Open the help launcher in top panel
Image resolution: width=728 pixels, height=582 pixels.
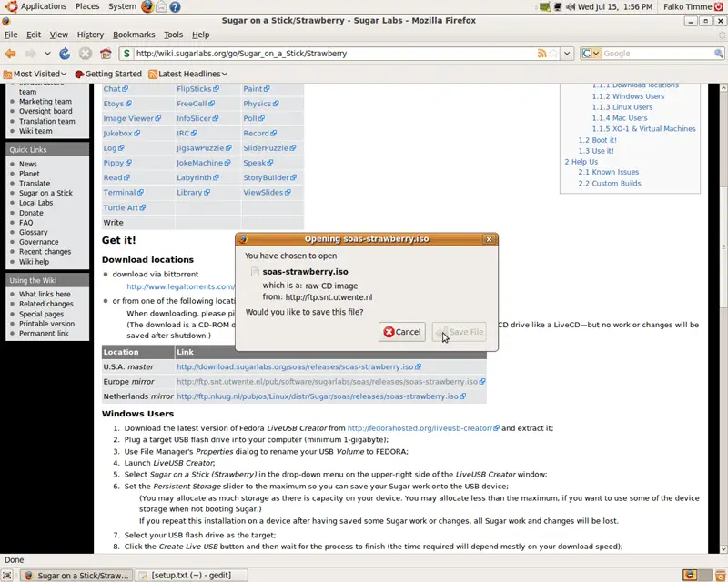point(175,6)
